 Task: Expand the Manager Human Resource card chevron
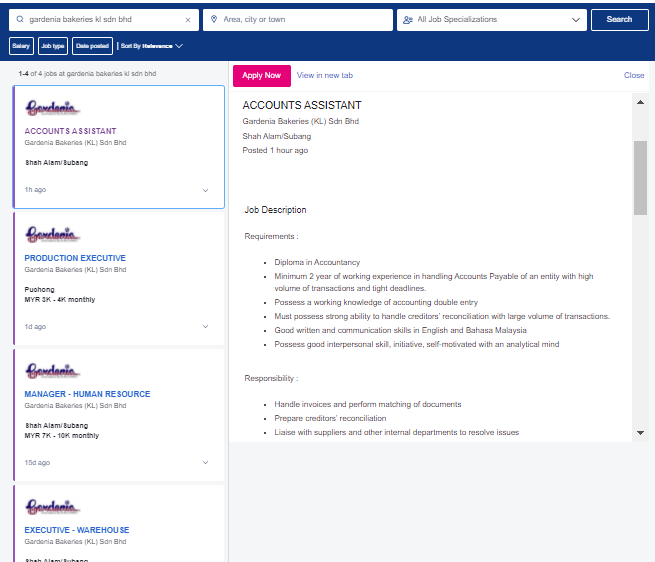206,463
